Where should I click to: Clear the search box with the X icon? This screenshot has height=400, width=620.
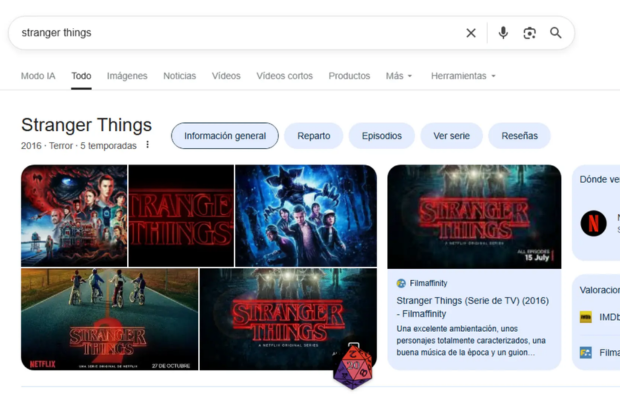[x=471, y=33]
